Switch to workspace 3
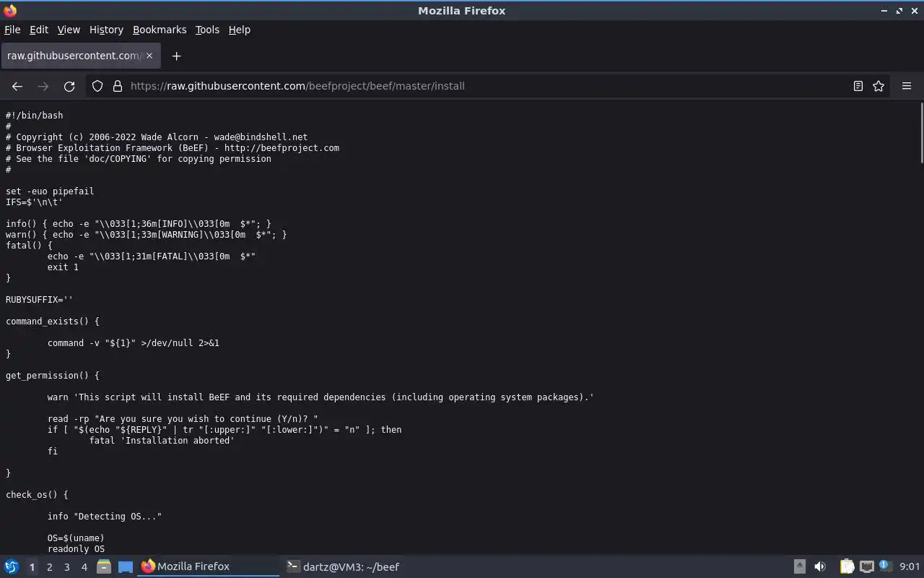 pos(66,567)
